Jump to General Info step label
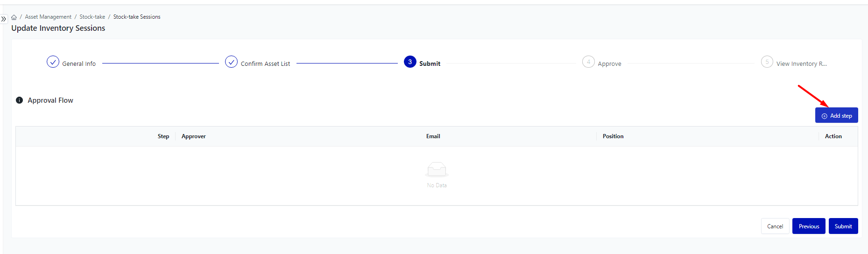Screen dimensions: 868x254 click(x=79, y=64)
